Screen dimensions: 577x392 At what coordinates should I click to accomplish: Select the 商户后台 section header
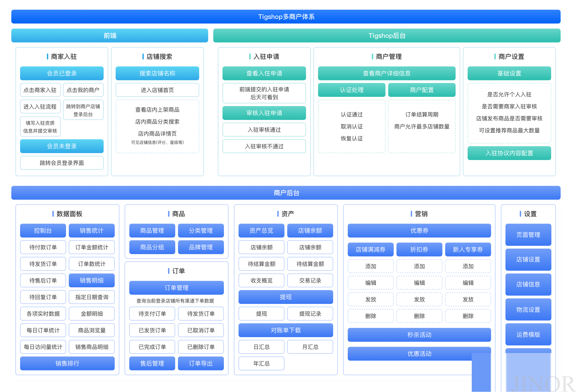click(286, 193)
